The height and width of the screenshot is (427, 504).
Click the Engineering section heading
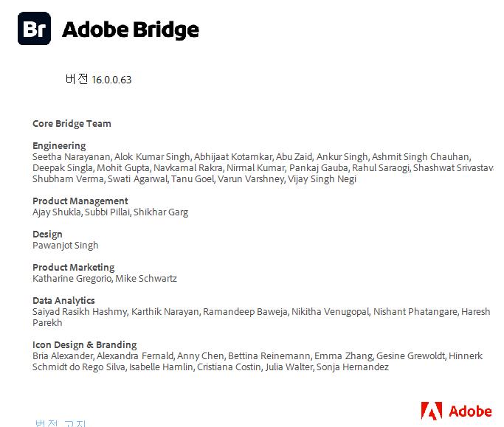tap(59, 145)
